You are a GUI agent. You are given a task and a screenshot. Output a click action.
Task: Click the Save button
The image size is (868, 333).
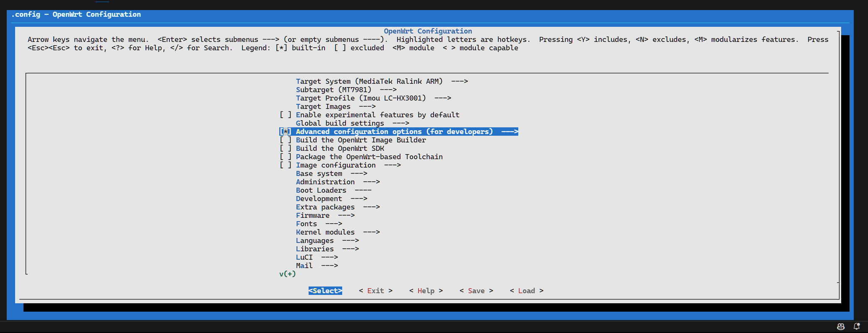(x=476, y=291)
